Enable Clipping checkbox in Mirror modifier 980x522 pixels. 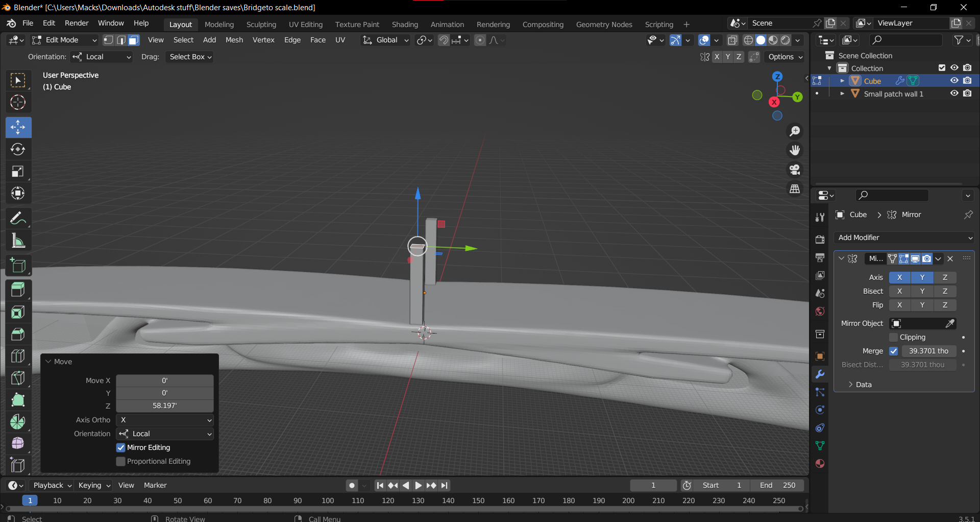[x=893, y=337]
